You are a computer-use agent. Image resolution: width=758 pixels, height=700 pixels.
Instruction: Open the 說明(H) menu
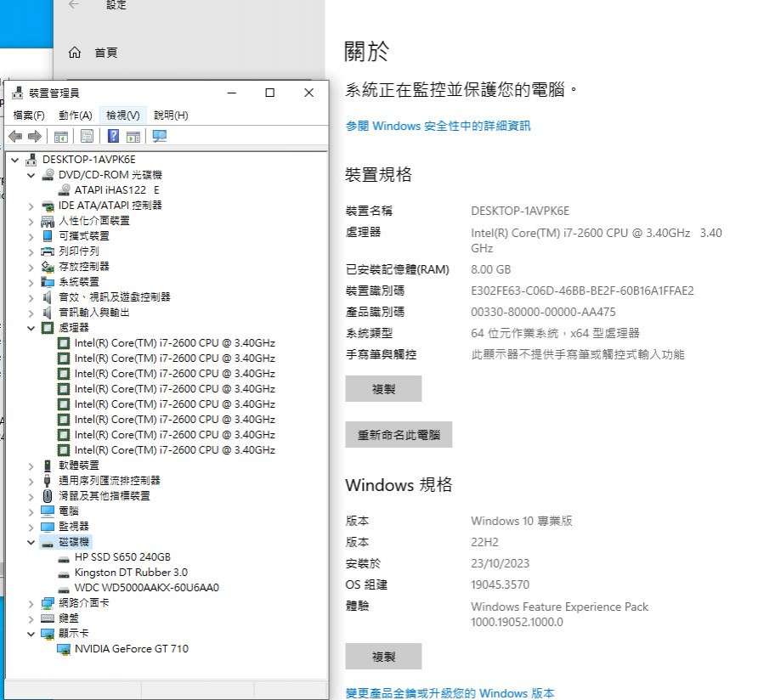click(x=171, y=115)
